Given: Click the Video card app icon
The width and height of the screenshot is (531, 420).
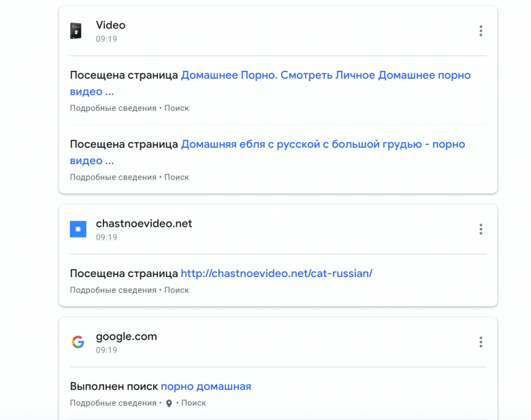Looking at the screenshot, I should coord(76,31).
